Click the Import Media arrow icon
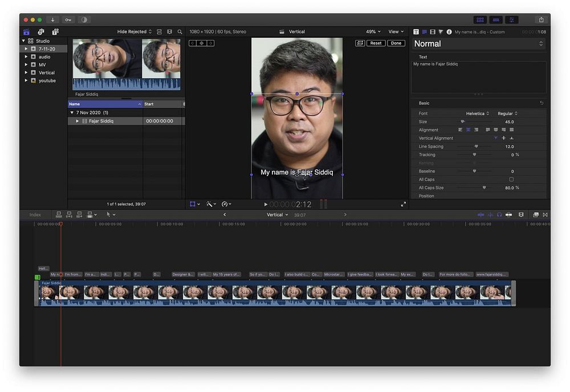570x392 pixels. 52,19
